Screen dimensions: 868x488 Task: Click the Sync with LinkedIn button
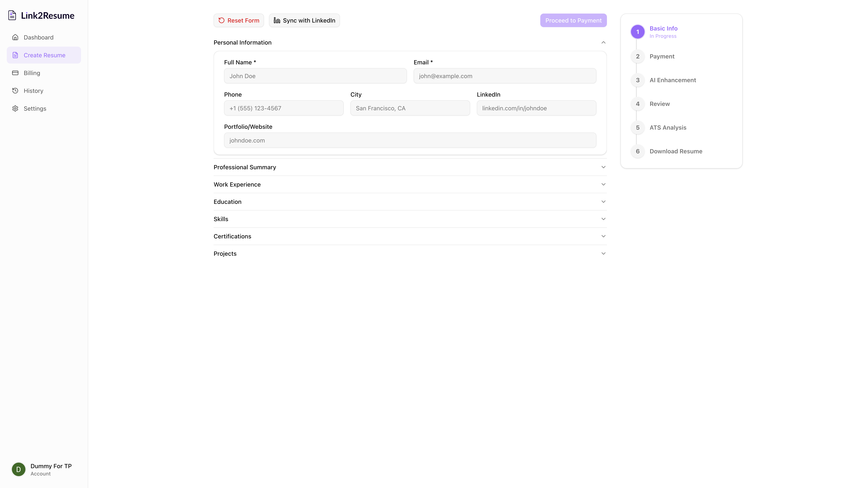click(x=304, y=20)
